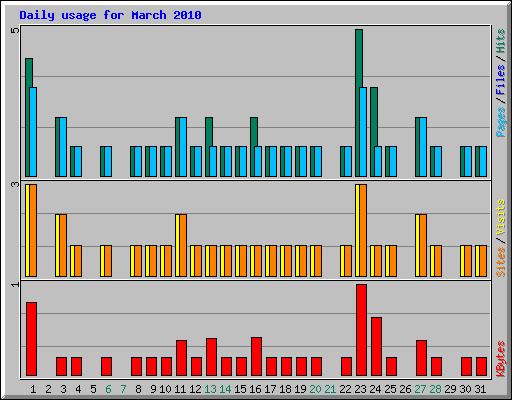Click day label "16" on the x-axis
This screenshot has height=400, width=512.
[x=255, y=389]
